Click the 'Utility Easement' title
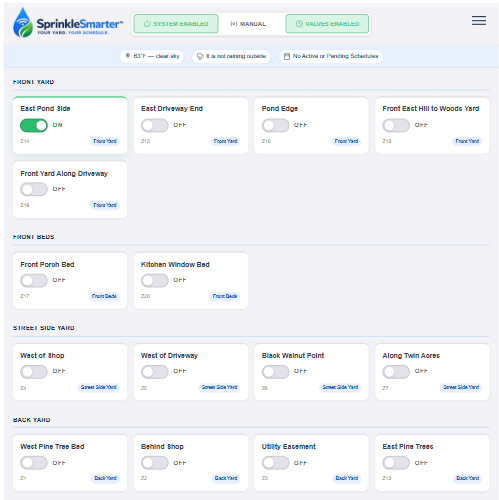The height and width of the screenshot is (500, 499). pos(288,447)
